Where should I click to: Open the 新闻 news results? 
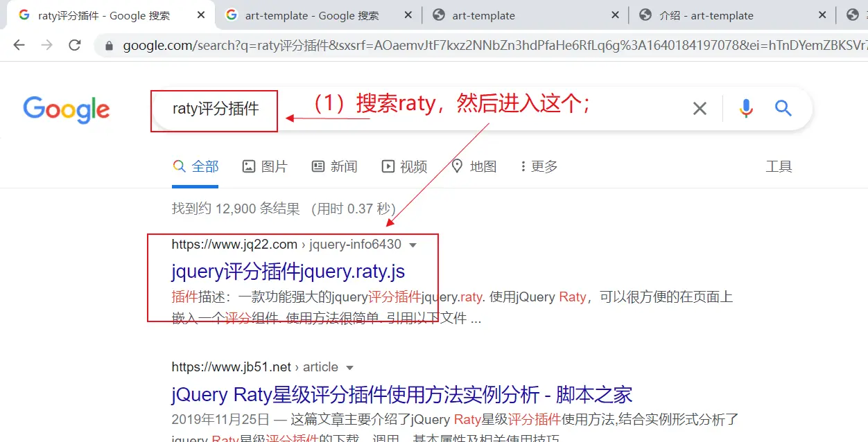(x=334, y=166)
